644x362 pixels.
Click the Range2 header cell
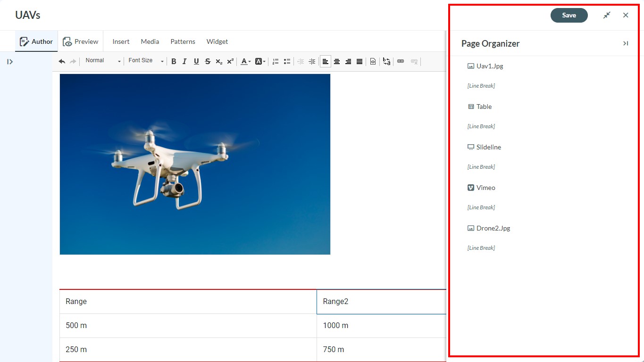pyautogui.click(x=381, y=302)
